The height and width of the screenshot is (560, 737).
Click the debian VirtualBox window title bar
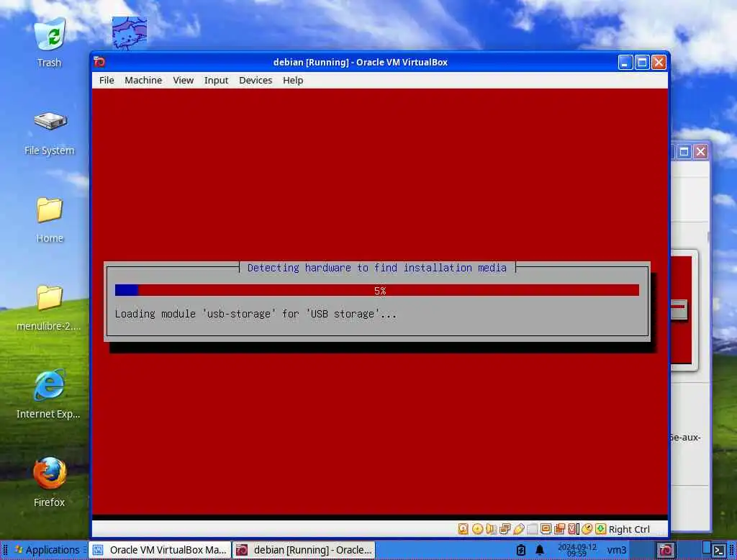(360, 62)
